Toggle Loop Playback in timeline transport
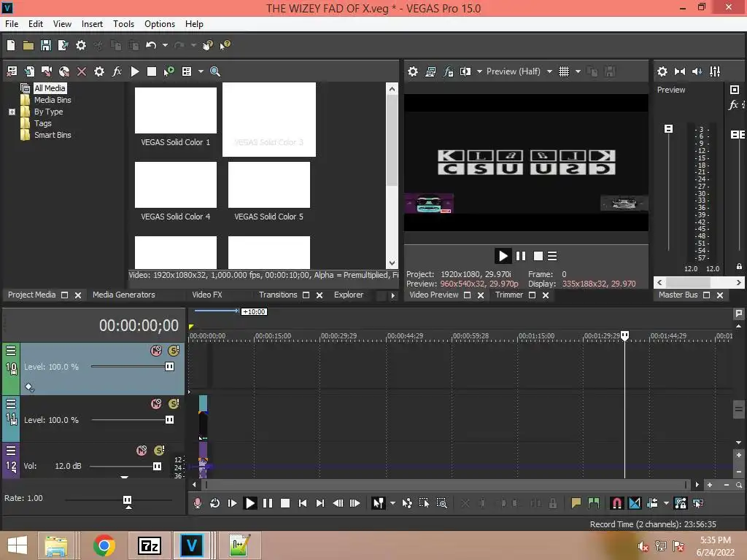The image size is (747, 560). tap(214, 503)
